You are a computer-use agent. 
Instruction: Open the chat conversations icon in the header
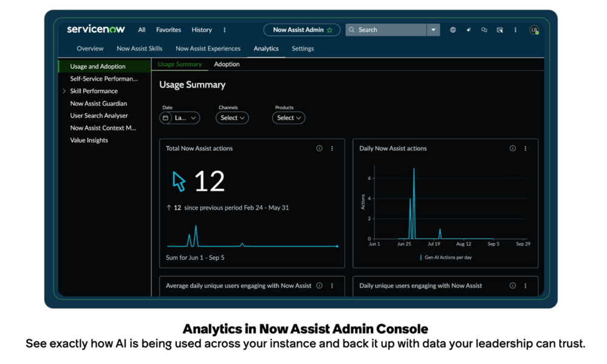(x=484, y=30)
